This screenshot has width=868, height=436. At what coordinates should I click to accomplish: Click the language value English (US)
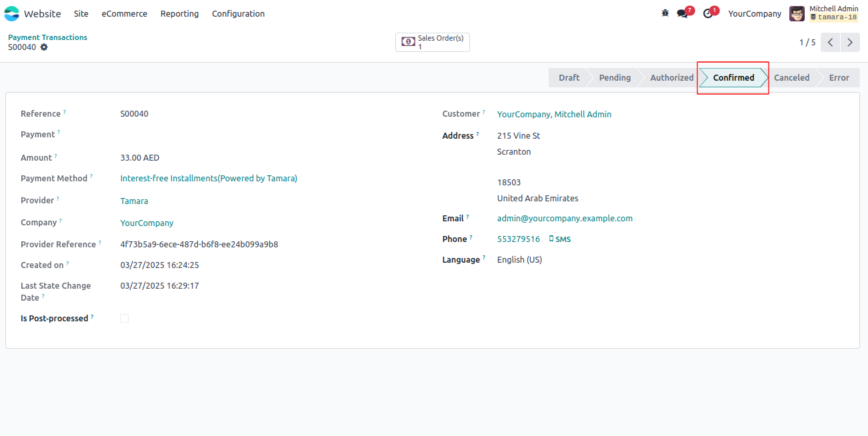[x=520, y=259]
